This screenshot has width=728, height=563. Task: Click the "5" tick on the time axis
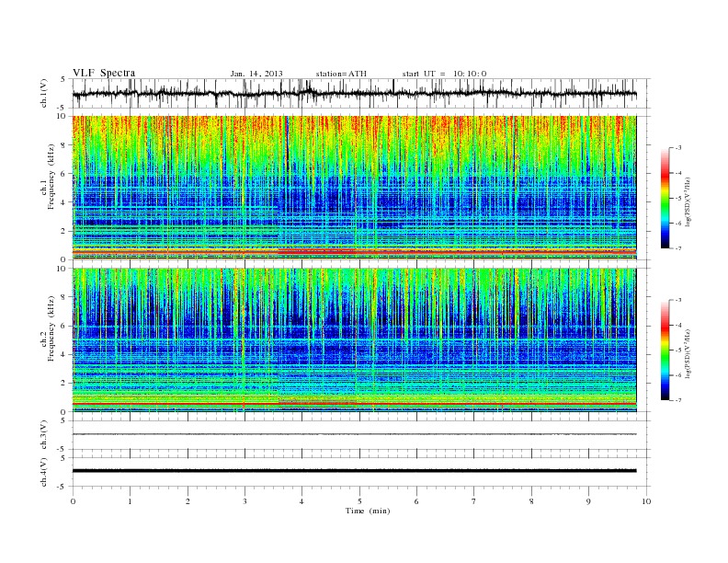(x=359, y=501)
